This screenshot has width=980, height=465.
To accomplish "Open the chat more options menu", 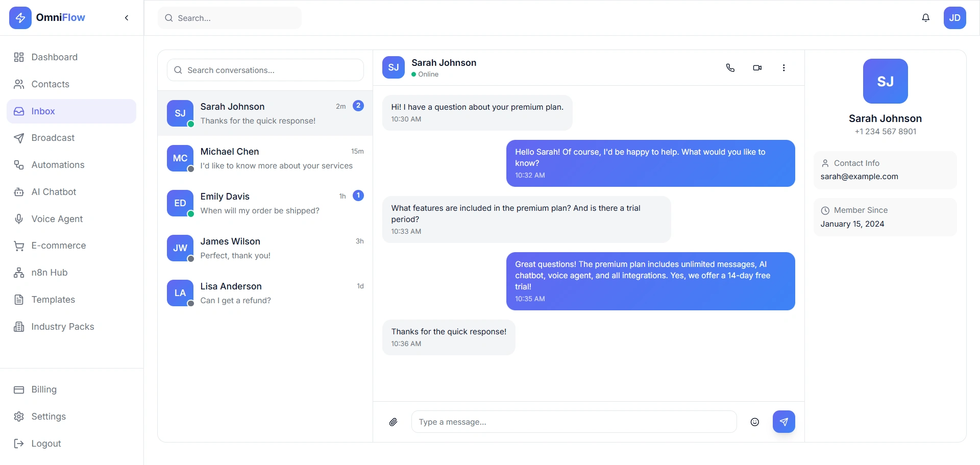I will click(x=784, y=68).
